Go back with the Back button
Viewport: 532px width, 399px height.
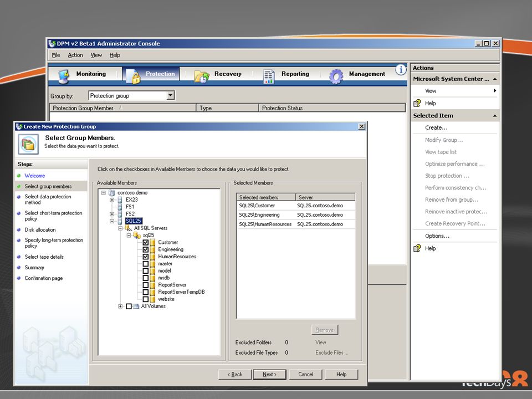[x=235, y=375]
